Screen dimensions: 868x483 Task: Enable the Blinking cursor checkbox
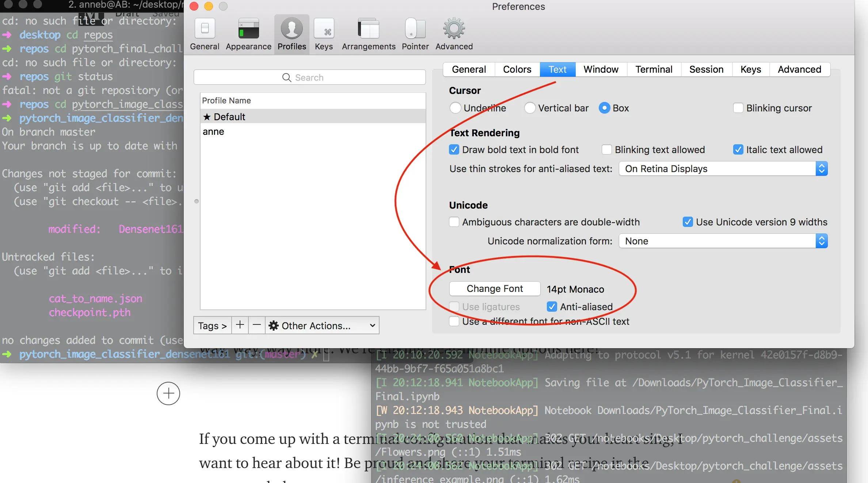click(738, 108)
